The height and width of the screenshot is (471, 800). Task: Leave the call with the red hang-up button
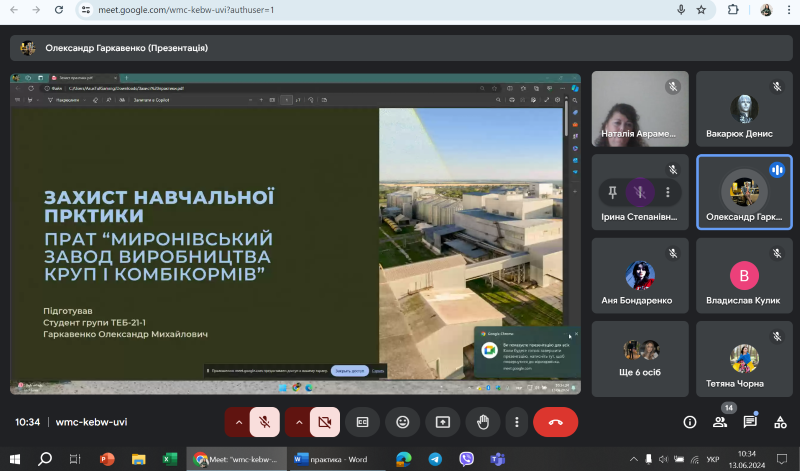point(556,422)
